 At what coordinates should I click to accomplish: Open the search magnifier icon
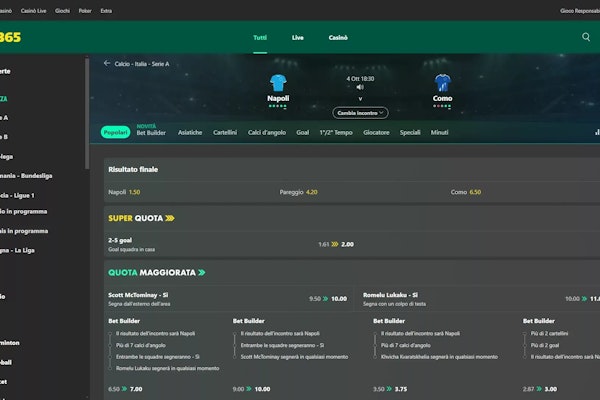[x=586, y=37]
